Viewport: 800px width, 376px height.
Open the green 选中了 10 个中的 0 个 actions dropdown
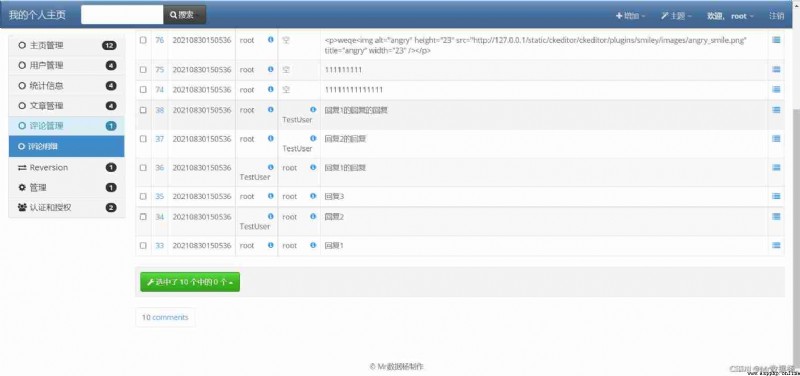pyautogui.click(x=190, y=282)
